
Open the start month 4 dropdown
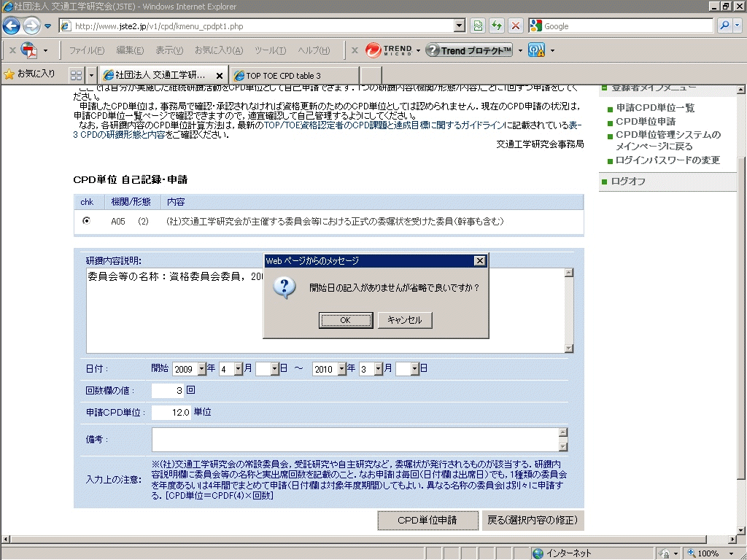(x=239, y=368)
